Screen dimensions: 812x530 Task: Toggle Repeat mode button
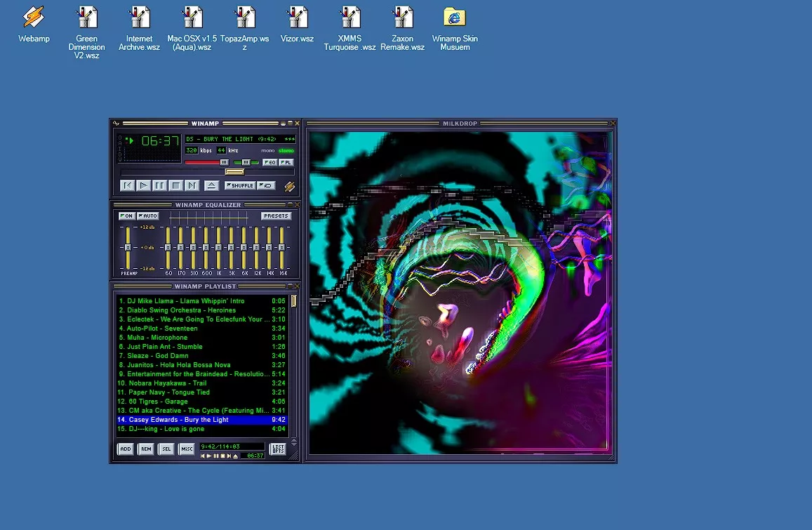click(x=266, y=185)
